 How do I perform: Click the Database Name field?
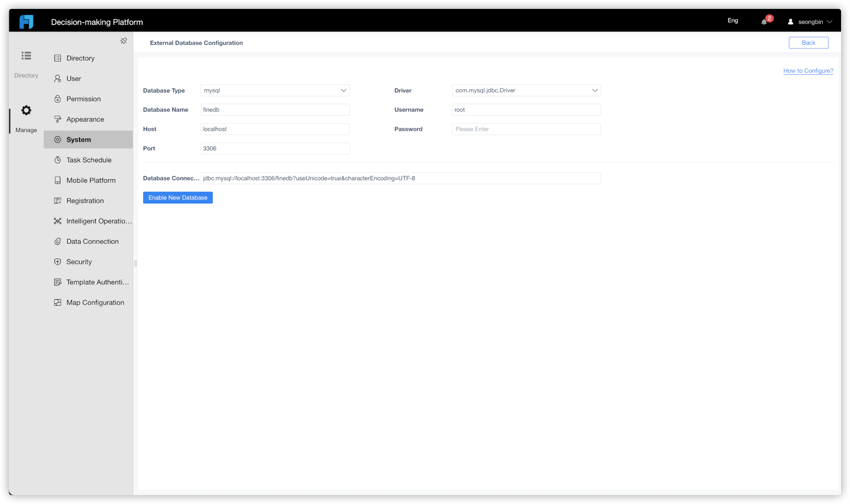[275, 110]
